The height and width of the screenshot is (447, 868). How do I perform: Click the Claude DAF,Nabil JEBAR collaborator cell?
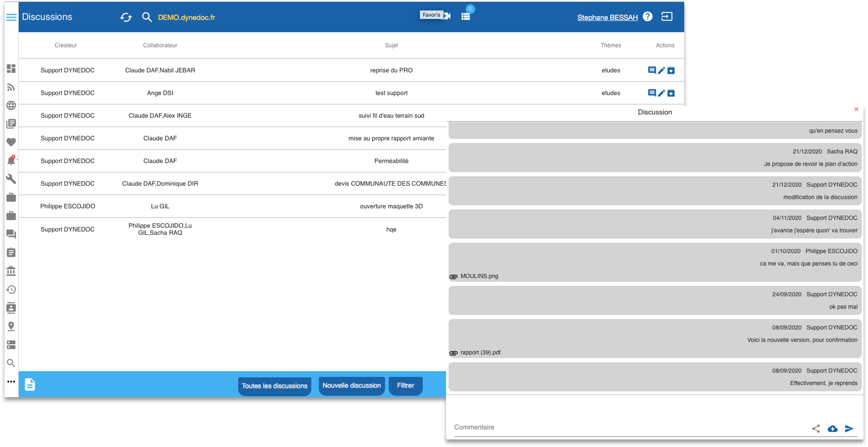(x=160, y=70)
